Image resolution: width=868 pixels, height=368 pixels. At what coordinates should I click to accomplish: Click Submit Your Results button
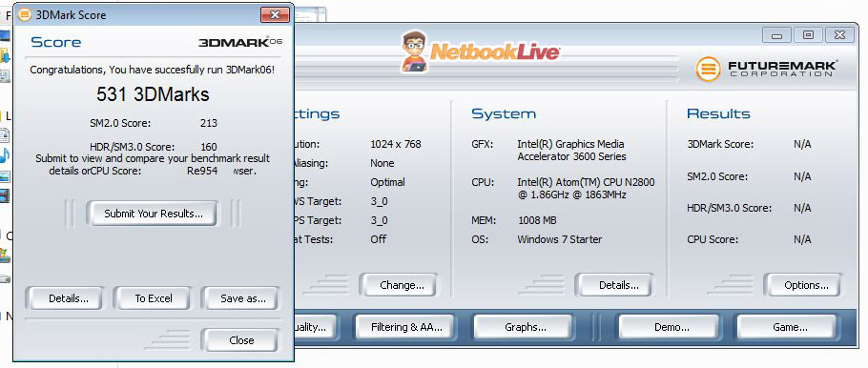(x=154, y=214)
